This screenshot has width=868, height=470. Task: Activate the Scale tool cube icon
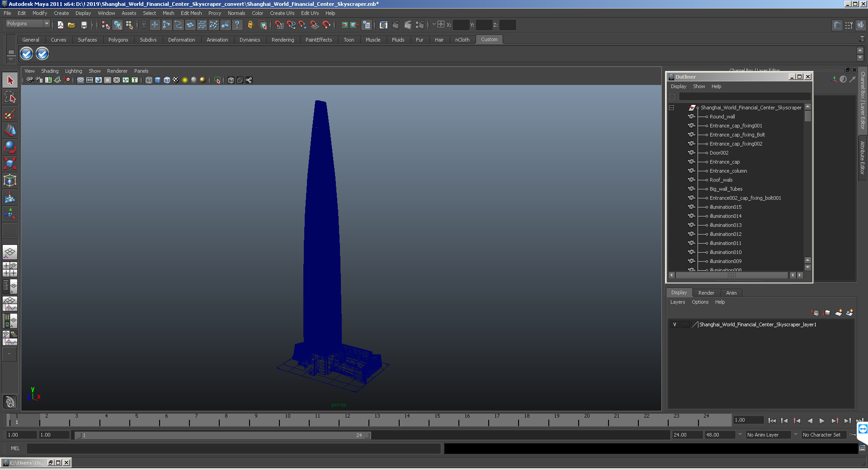tap(10, 164)
